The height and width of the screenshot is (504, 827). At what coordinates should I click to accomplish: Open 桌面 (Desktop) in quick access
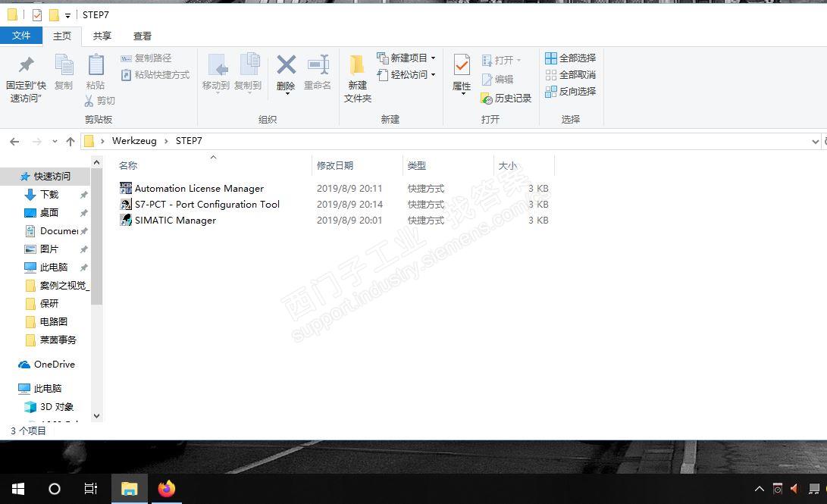click(x=42, y=212)
